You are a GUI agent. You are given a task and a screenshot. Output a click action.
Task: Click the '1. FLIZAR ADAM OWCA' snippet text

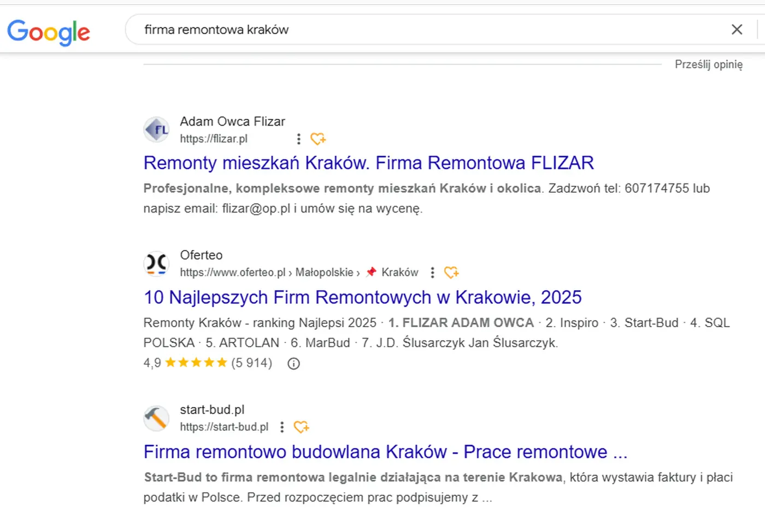tap(461, 323)
